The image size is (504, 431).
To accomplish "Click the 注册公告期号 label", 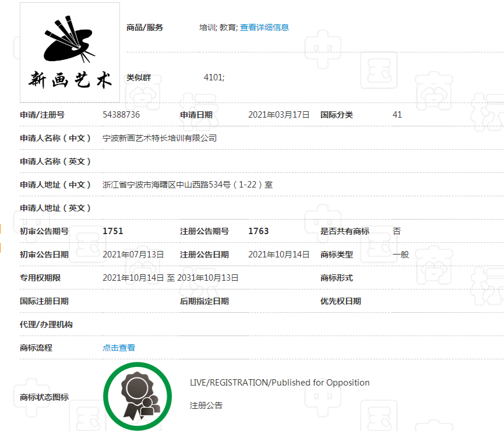I will coord(204,231).
